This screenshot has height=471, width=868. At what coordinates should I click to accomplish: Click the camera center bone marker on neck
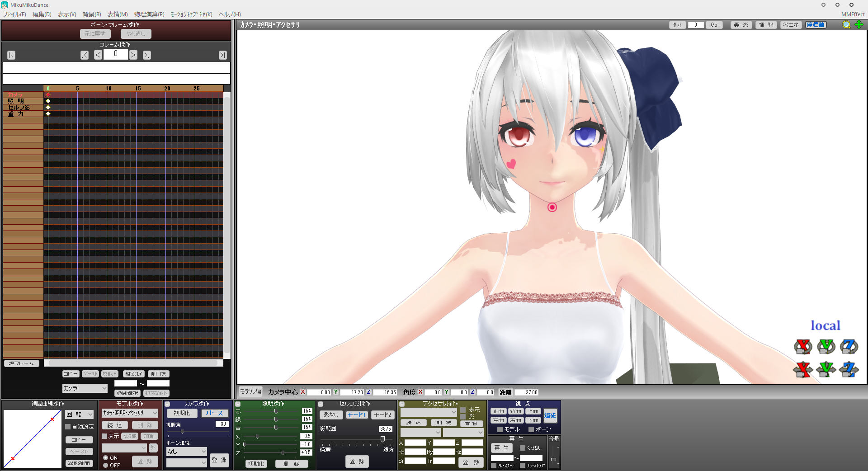tap(552, 207)
